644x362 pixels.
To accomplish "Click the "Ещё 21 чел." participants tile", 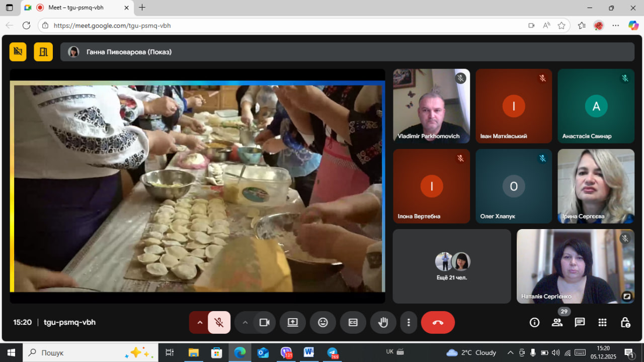I will point(451,266).
